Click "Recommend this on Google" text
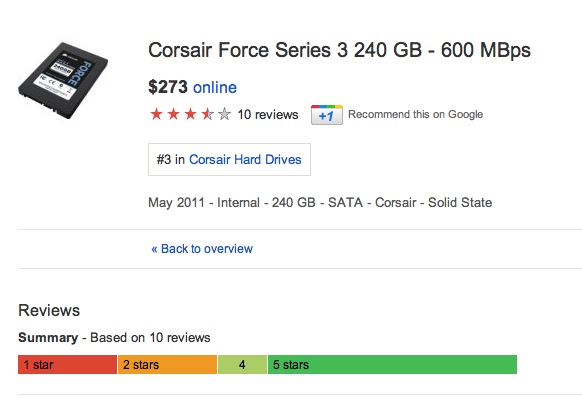Viewport: 582px width, 398px height. (415, 114)
